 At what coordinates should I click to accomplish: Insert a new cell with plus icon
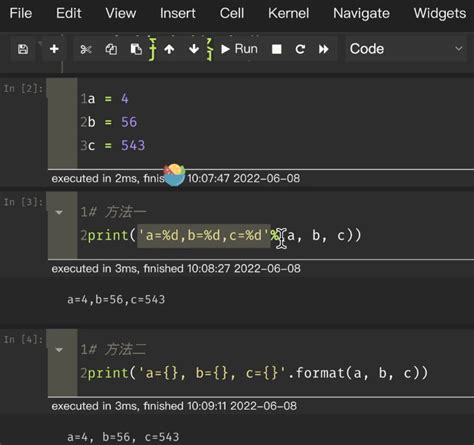pyautogui.click(x=54, y=49)
